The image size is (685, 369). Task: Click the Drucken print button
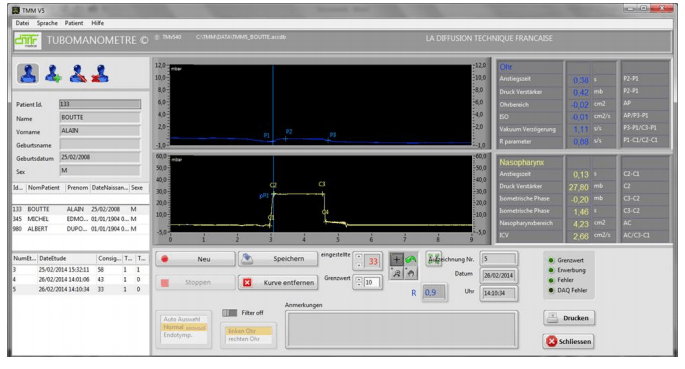click(x=569, y=318)
